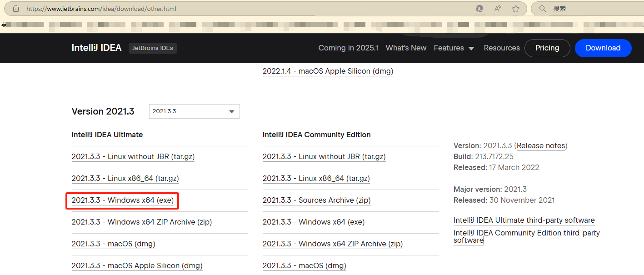Screen dimensions: 644x275
Task: Click the Build 213.7172.25 text
Action: [x=484, y=157]
